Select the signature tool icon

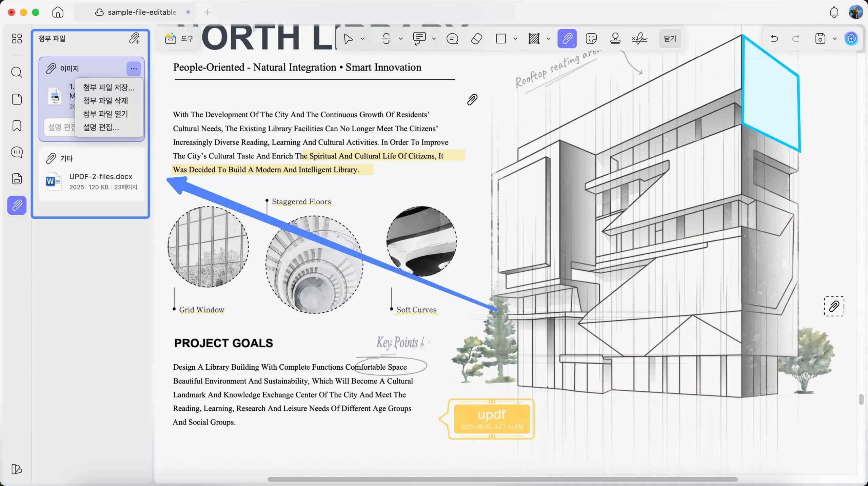639,39
